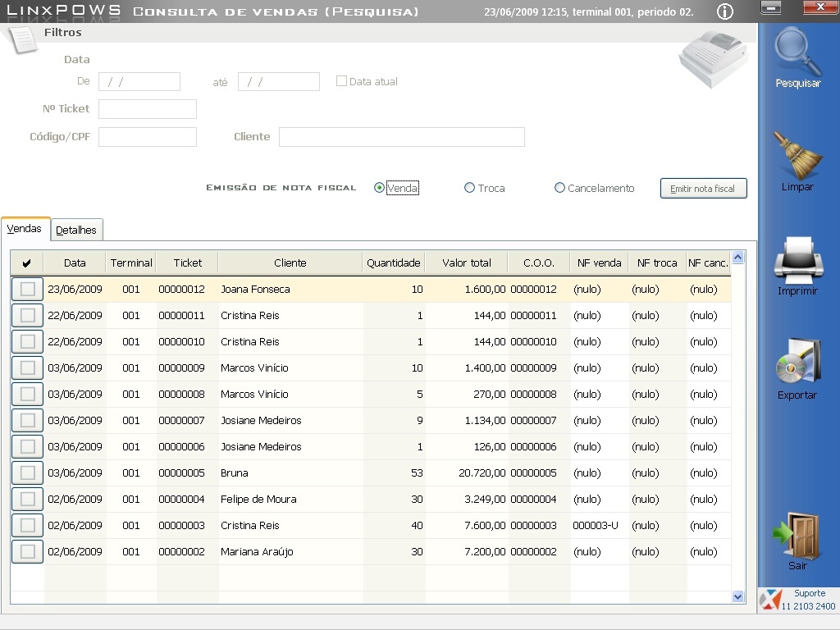Viewport: 840px width, 630px height.
Task: Click the Suporte logo icon
Action: pyautogui.click(x=769, y=600)
